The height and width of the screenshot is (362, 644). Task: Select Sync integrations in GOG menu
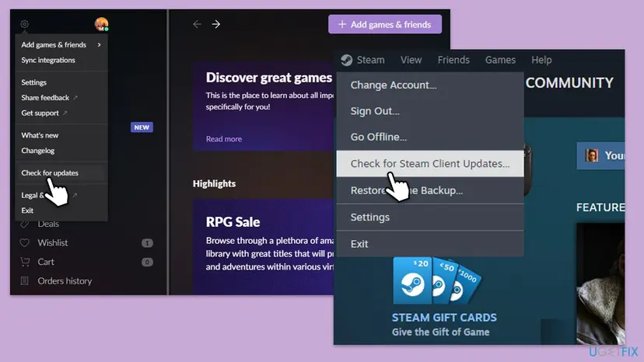(61, 60)
